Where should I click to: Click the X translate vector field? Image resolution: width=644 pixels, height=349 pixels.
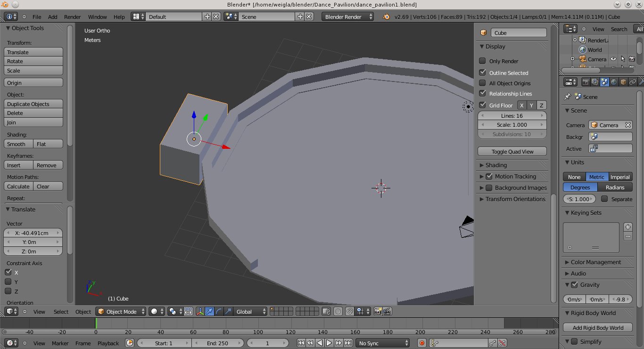click(33, 233)
